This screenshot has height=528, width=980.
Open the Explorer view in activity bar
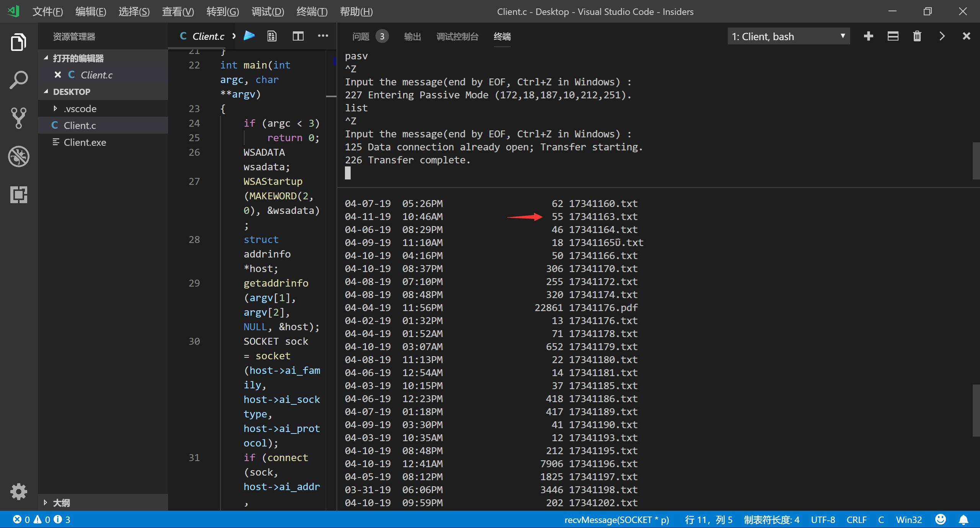tap(18, 42)
